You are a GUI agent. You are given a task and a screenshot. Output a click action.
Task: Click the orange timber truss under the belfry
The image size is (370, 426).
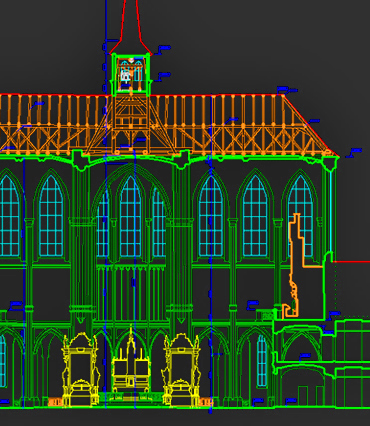coord(131,125)
